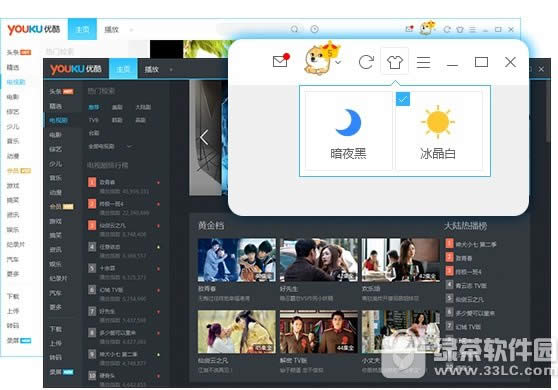
Task: Expand the dropdown arrow beside the doge avatar
Action: click(338, 63)
